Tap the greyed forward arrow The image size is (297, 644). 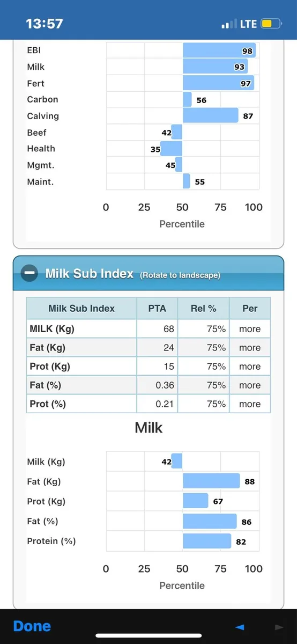tap(278, 627)
